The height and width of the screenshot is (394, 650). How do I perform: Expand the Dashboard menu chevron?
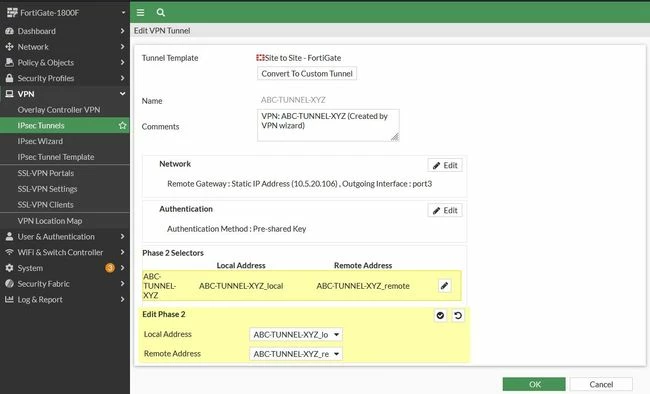(x=122, y=31)
